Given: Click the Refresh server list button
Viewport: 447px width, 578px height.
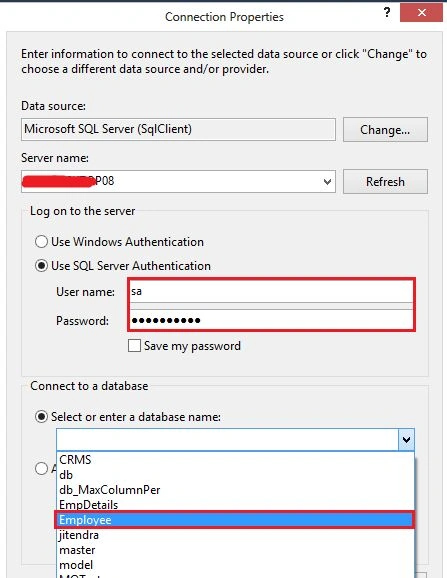Looking at the screenshot, I should click(x=385, y=182).
